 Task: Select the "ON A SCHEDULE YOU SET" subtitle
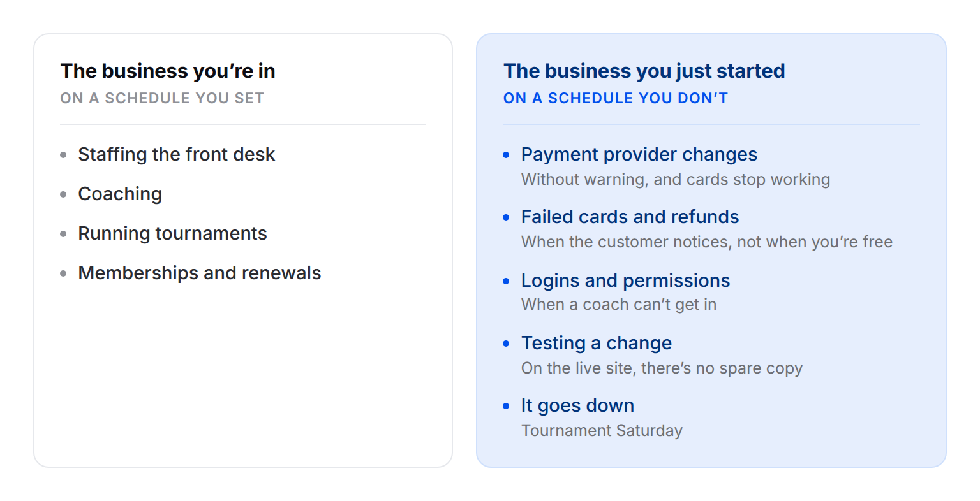162,98
